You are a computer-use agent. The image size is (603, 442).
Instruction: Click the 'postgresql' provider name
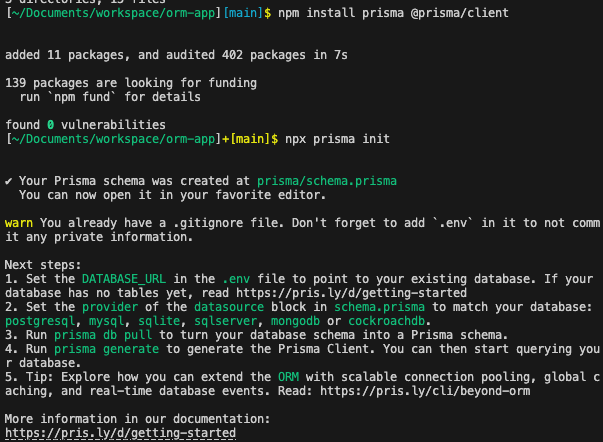[x=40, y=321]
